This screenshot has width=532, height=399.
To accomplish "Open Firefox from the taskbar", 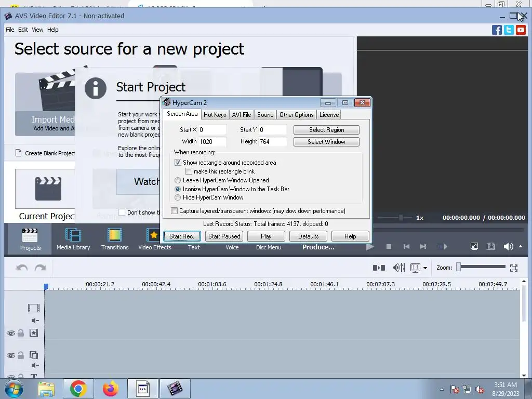I will click(x=111, y=389).
